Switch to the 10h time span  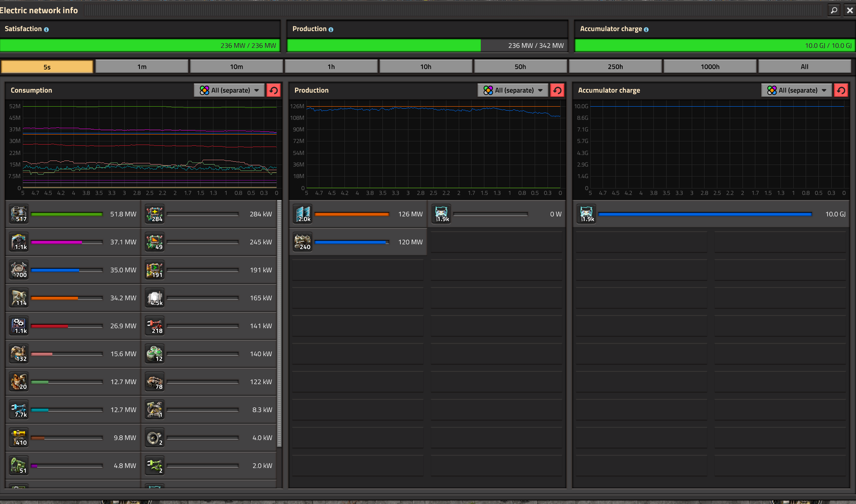click(426, 67)
